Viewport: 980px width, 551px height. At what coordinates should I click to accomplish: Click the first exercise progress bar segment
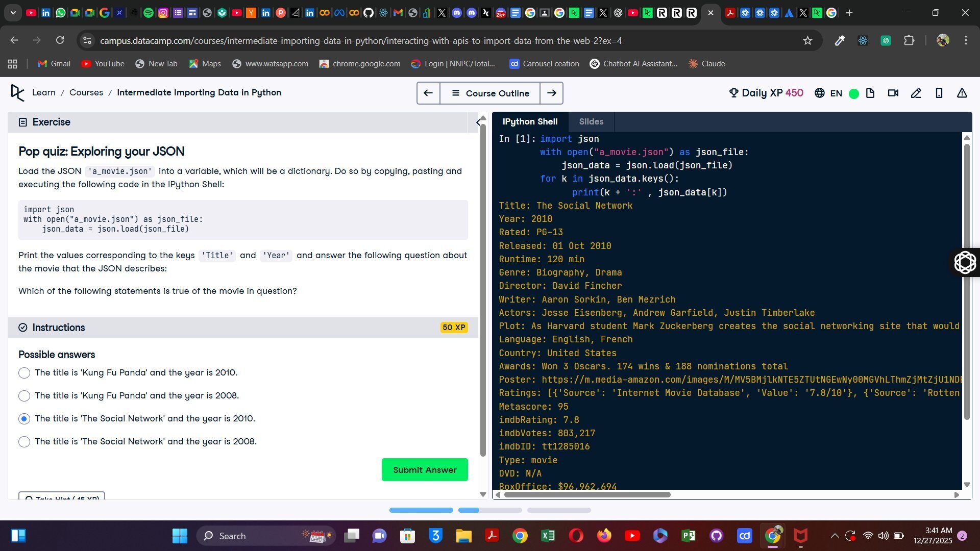click(421, 510)
